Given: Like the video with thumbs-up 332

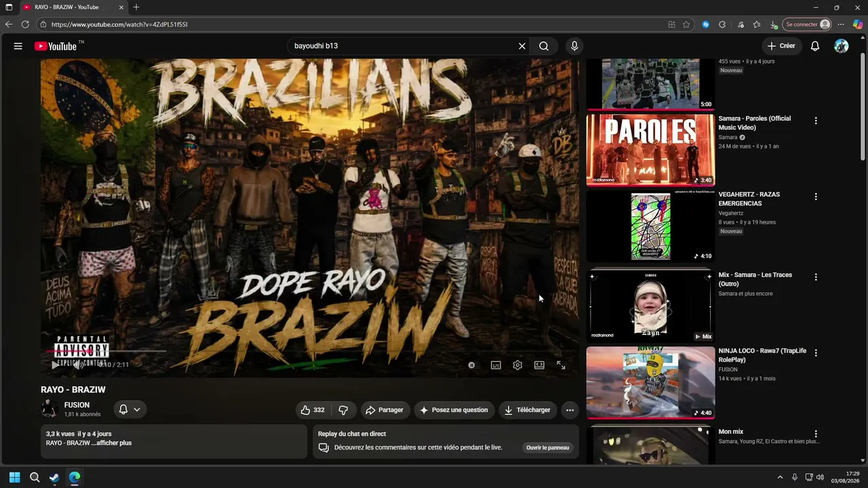Looking at the screenshot, I should pyautogui.click(x=313, y=410).
